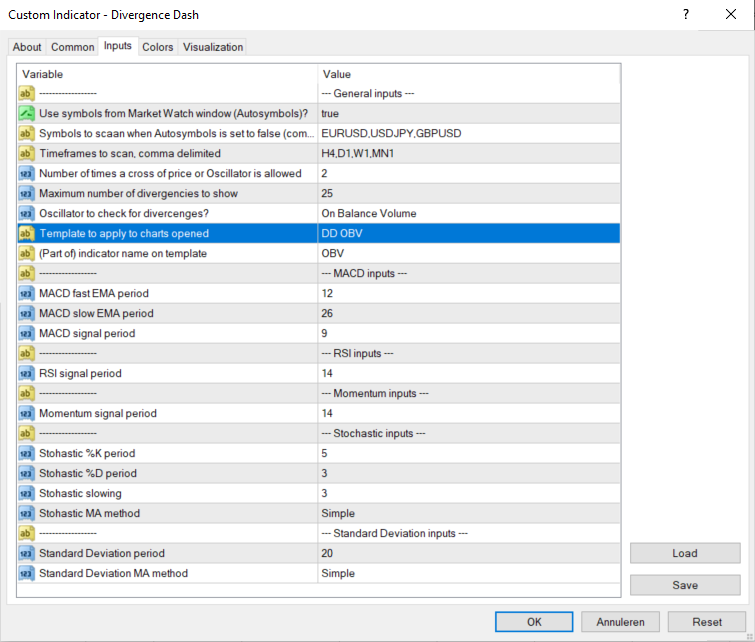Viewport: 755px width, 642px height.
Task: Open the Visualization tab
Action: (213, 47)
